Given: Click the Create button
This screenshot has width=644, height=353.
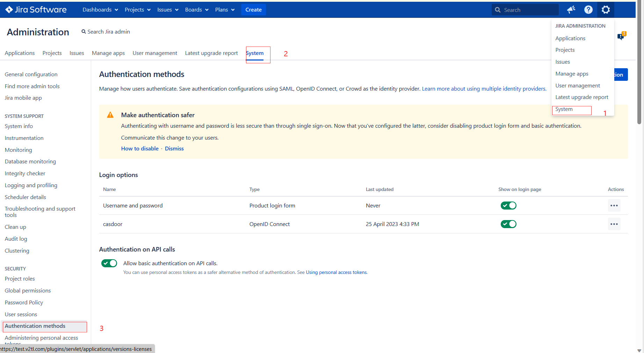Looking at the screenshot, I should (x=253, y=9).
